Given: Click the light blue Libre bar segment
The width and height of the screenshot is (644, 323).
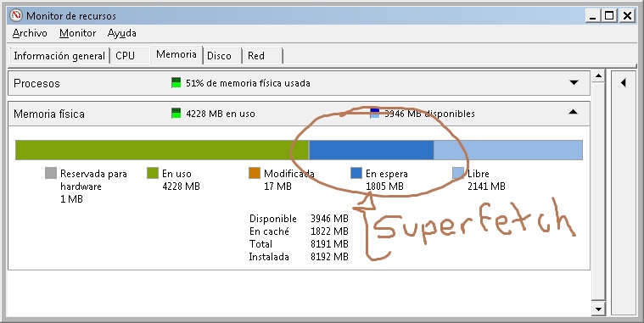Looking at the screenshot, I should pos(508,150).
